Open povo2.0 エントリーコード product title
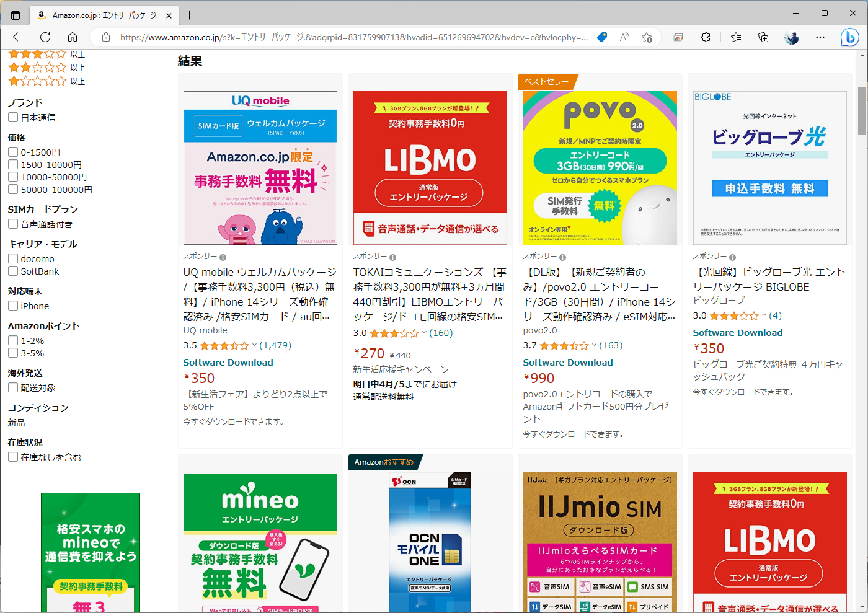868x613 pixels. [x=600, y=294]
